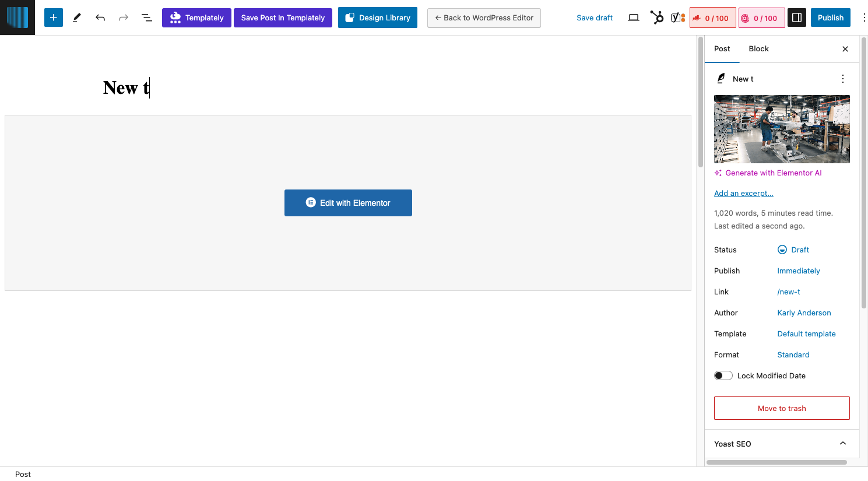Open the preview device laptop icon

(x=634, y=17)
